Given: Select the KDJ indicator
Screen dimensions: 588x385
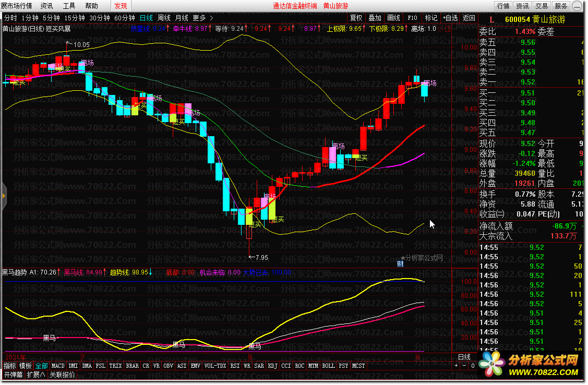Looking at the screenshot, I should click(273, 366).
